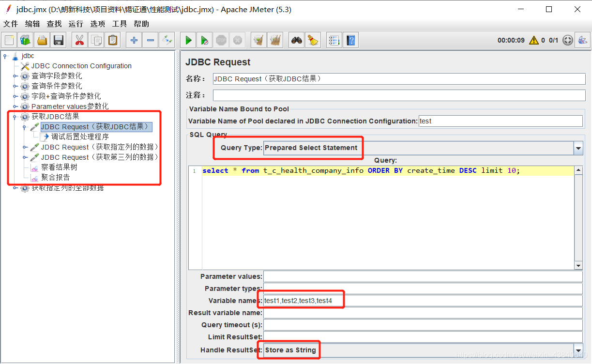Click the 名称 name field

click(x=399, y=79)
